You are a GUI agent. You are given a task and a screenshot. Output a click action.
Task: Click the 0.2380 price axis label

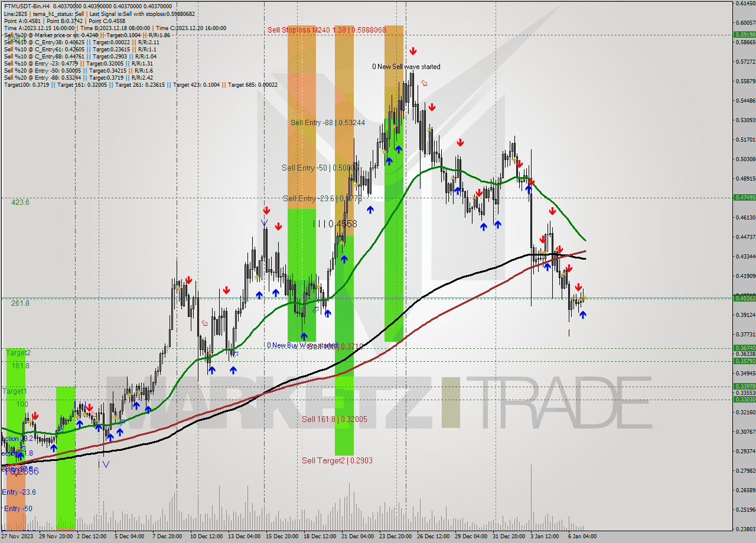[x=745, y=529]
